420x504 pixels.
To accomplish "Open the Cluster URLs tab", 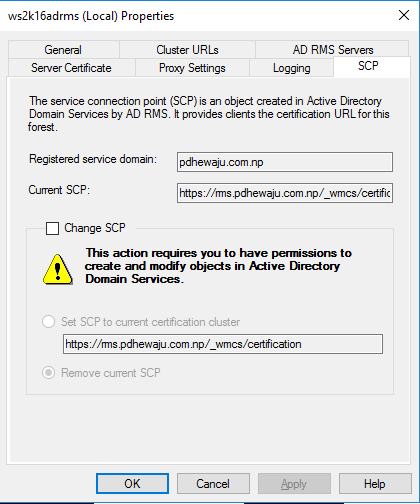I will click(187, 50).
